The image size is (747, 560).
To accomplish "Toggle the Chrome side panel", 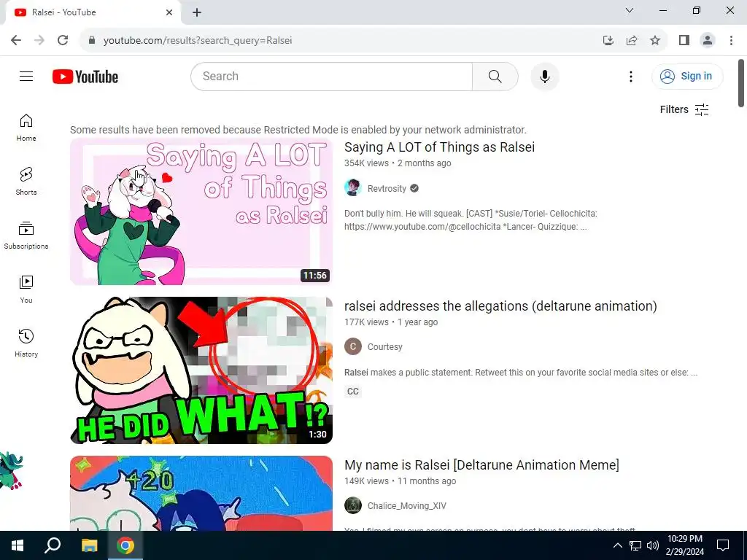I will [x=684, y=41].
